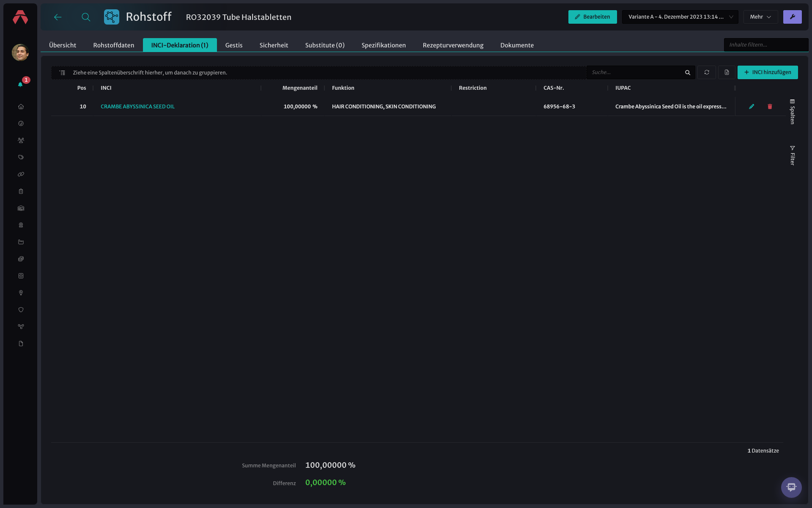Focus the Inhalte filtern input field

click(766, 45)
